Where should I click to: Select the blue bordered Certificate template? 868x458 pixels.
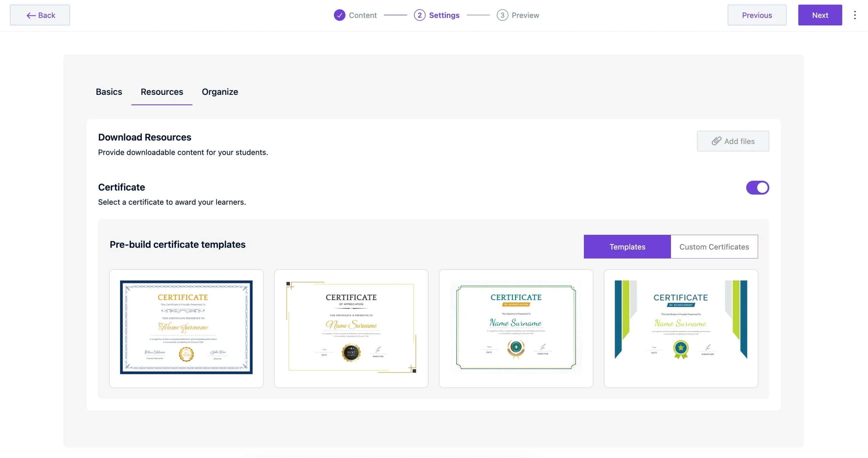pos(186,328)
